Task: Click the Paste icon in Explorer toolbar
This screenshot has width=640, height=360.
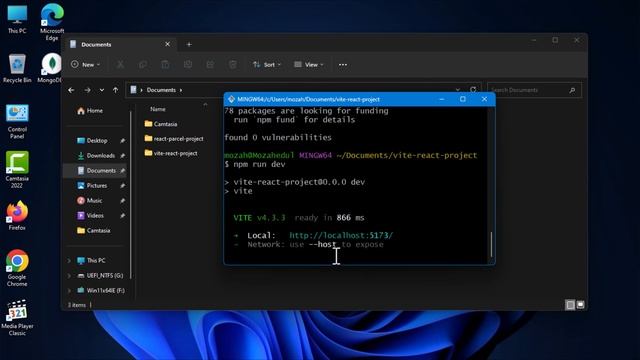Action: click(x=165, y=64)
